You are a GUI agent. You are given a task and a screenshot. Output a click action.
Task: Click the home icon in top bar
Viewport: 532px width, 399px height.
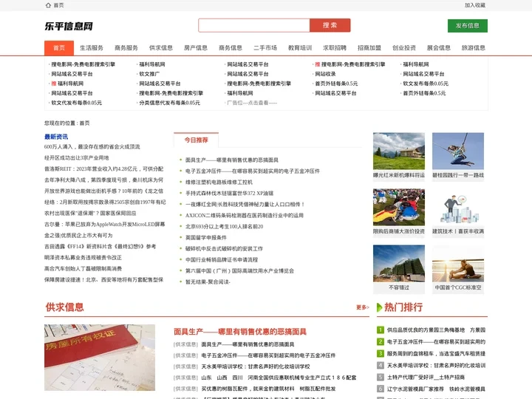pos(48,5)
